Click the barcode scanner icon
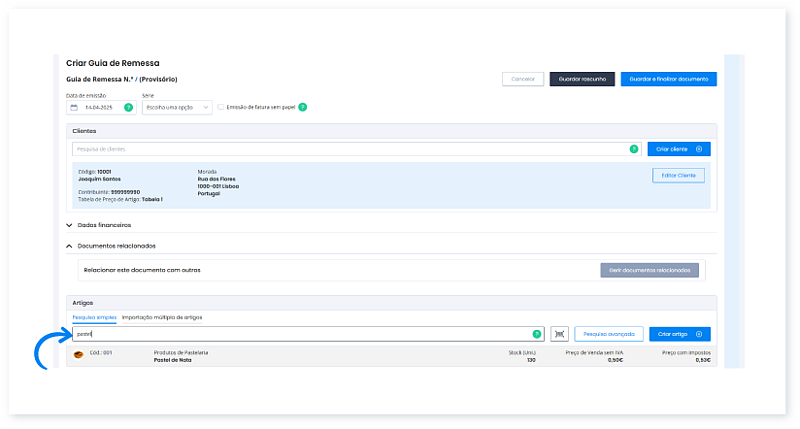 point(559,334)
